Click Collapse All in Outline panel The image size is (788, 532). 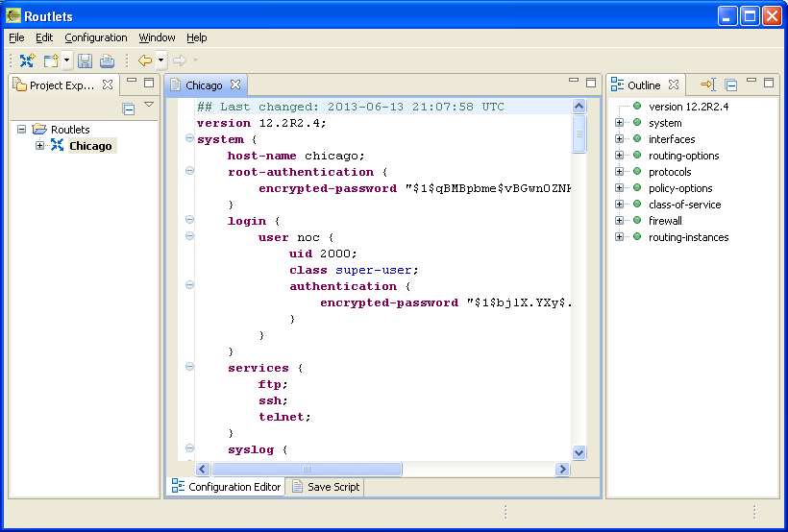coord(731,85)
